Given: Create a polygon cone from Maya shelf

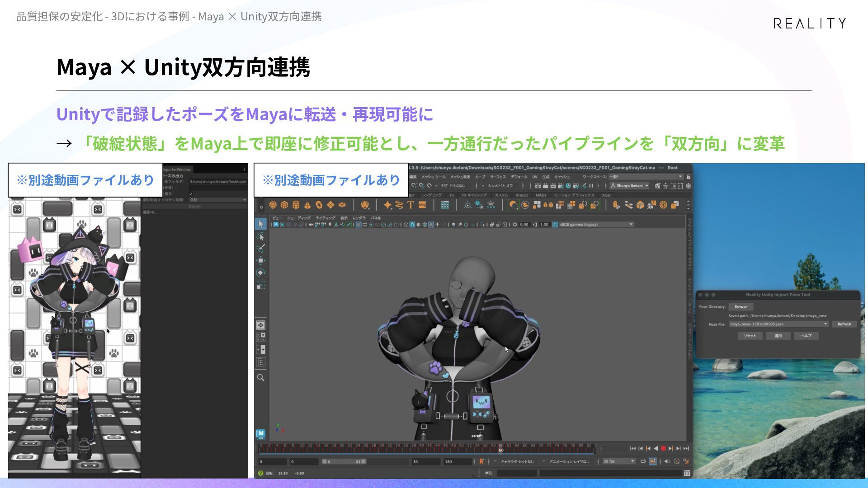Looking at the screenshot, I should pyautogui.click(x=307, y=205).
